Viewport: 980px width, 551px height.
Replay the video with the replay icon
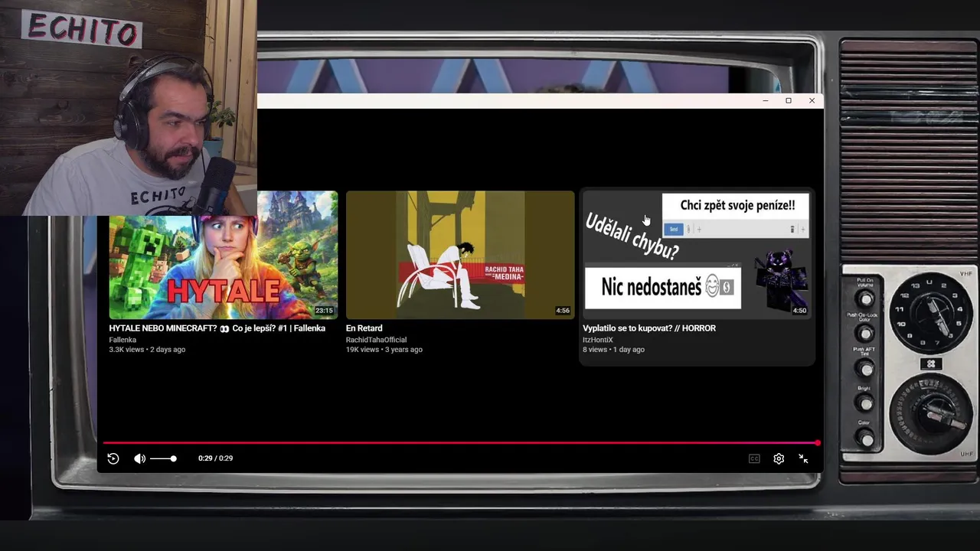point(113,458)
